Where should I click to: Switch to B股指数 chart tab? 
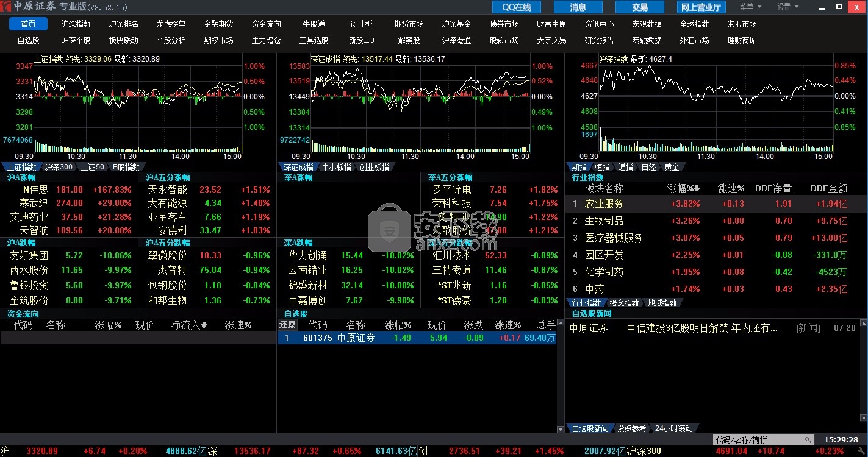click(126, 167)
